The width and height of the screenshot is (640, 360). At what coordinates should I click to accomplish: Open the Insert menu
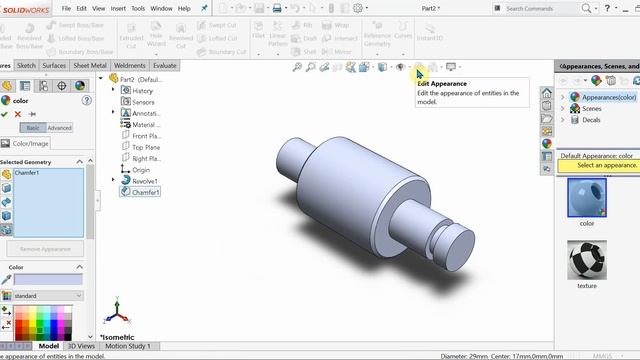[x=118, y=8]
